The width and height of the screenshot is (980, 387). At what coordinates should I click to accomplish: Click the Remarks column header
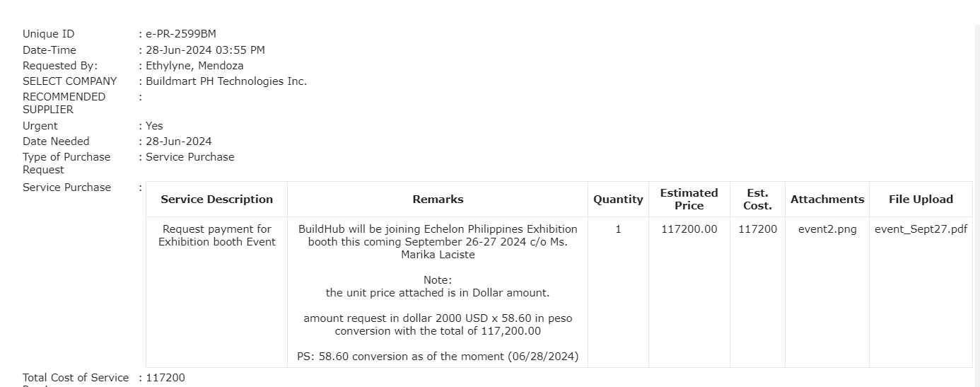coord(438,200)
